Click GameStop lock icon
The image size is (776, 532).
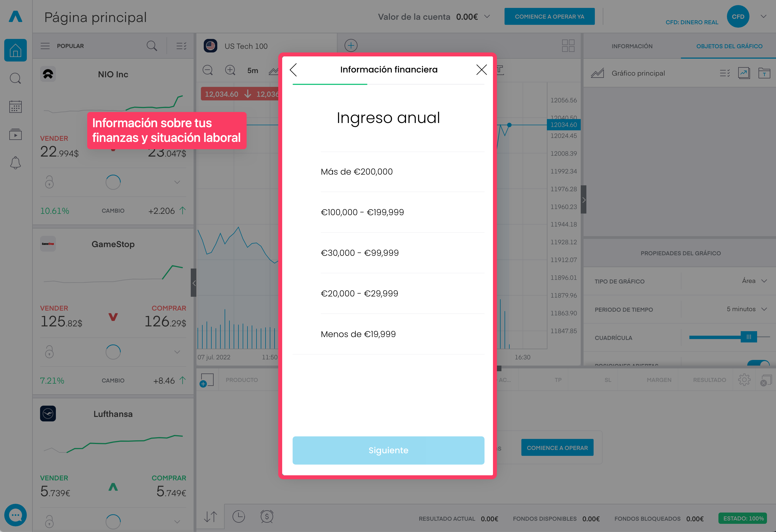pos(49,352)
